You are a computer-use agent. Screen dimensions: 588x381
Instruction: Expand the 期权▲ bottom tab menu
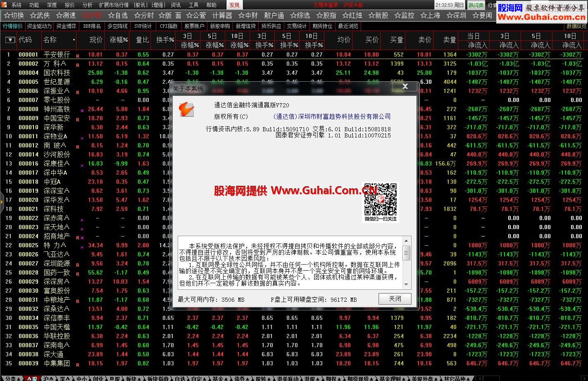[333, 378]
